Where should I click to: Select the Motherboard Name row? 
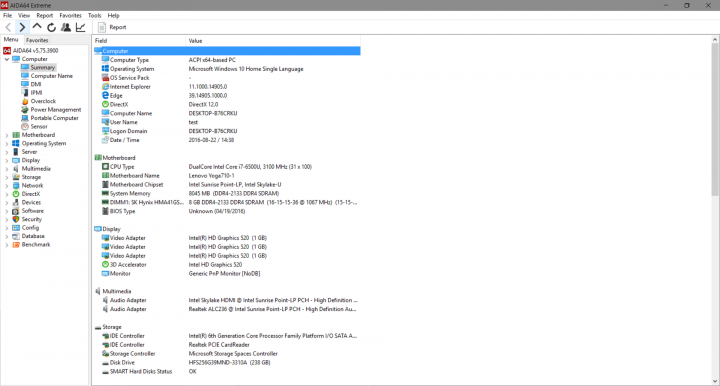227,176
